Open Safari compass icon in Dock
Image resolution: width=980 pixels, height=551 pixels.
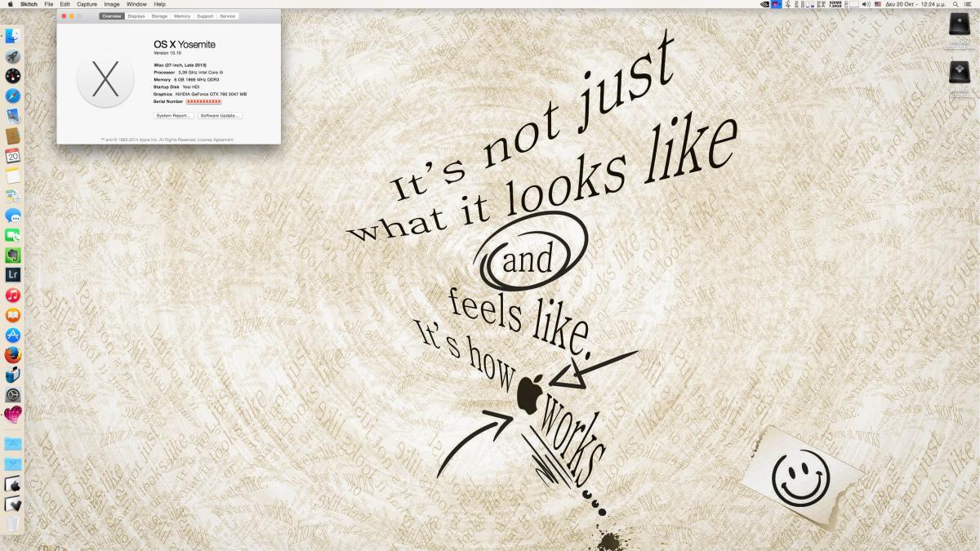click(x=12, y=96)
